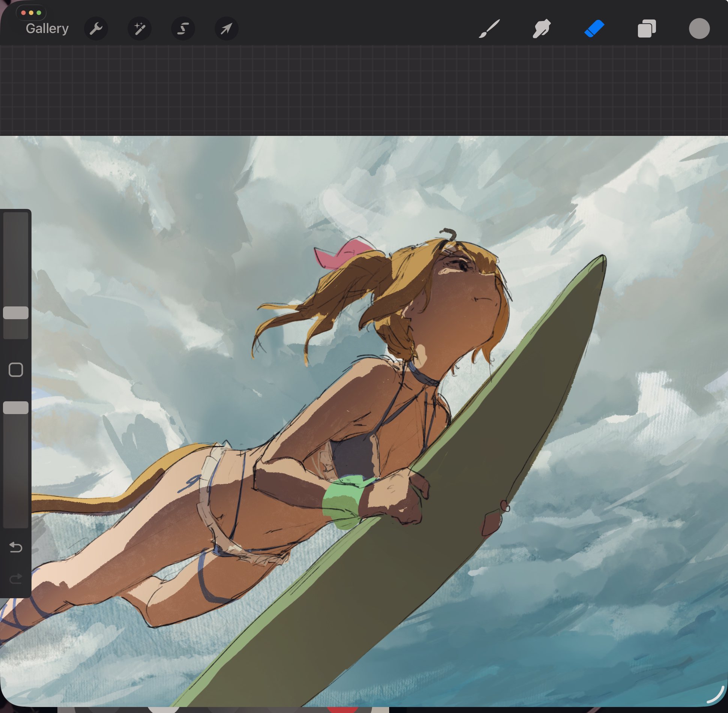Screen dimensions: 728x713
Task: Click the brush size slider handle
Action: pyautogui.click(x=16, y=313)
